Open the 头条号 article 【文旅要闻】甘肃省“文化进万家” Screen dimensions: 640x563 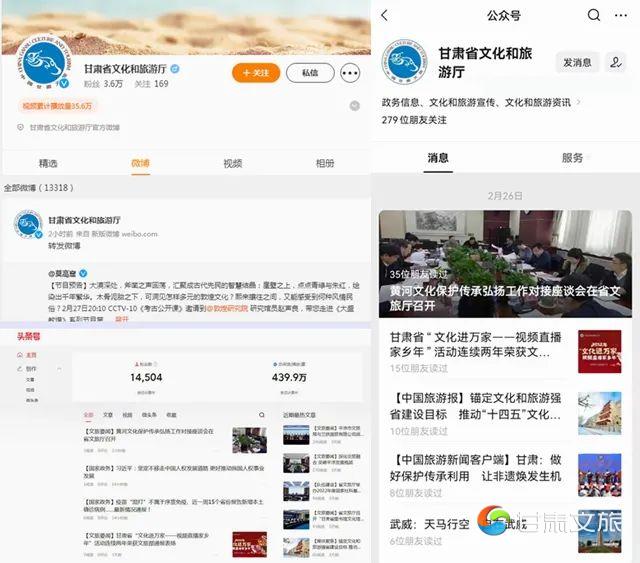click(x=147, y=539)
